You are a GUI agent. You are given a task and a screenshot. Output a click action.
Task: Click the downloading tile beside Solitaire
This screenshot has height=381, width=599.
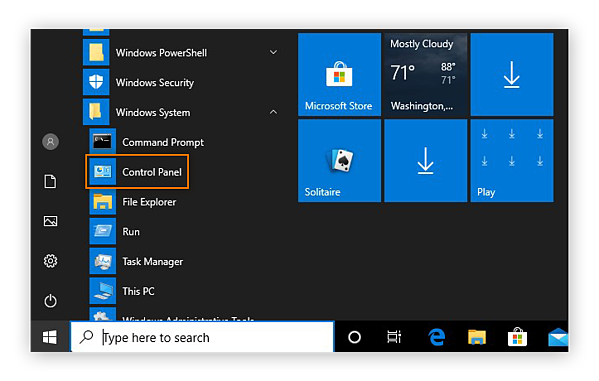pyautogui.click(x=426, y=161)
